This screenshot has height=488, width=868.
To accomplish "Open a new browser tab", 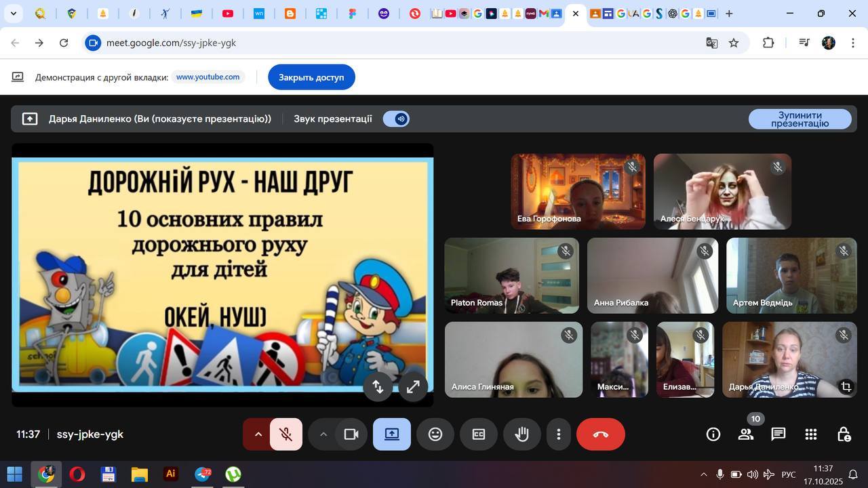I will click(x=729, y=14).
